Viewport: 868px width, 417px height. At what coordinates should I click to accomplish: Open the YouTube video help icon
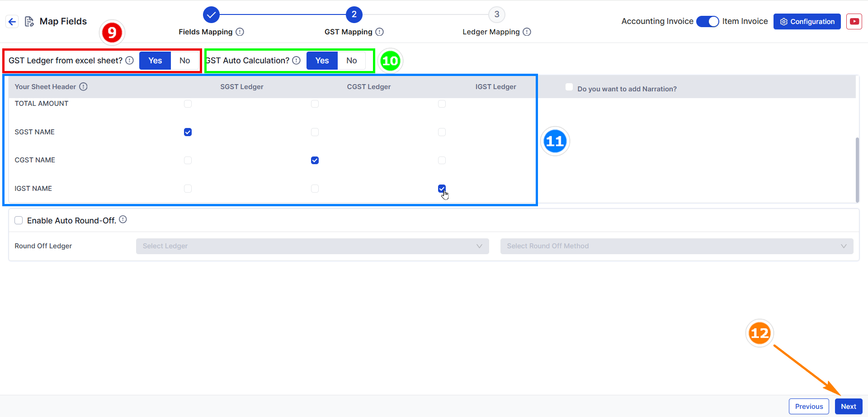tap(854, 21)
